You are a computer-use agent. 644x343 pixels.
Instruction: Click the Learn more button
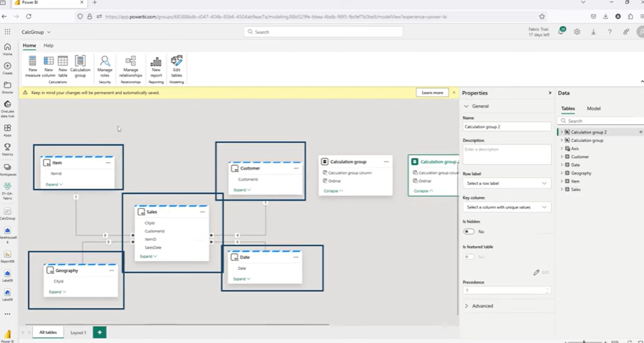coord(432,93)
